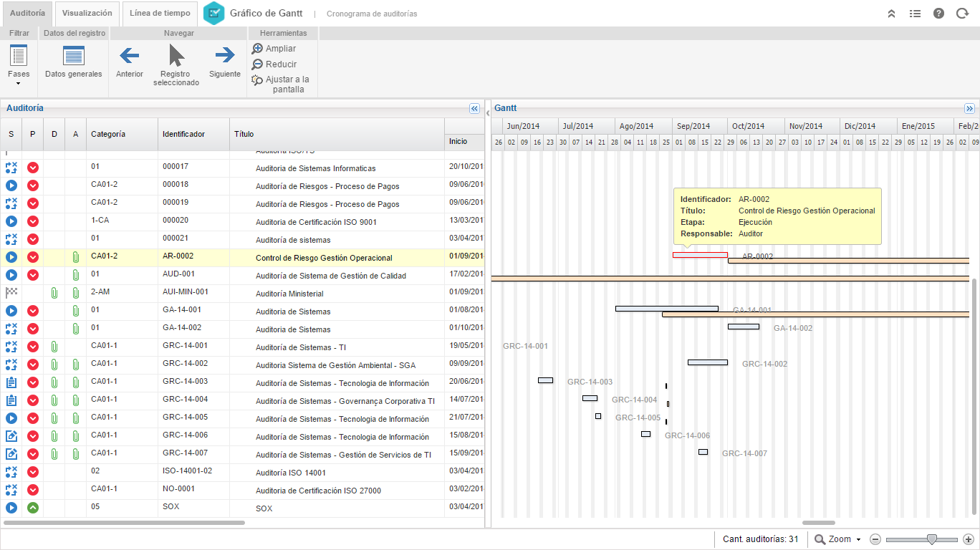The height and width of the screenshot is (550, 980).
Task: Click the Cronograma de auditorías subtitle
Action: 372,14
